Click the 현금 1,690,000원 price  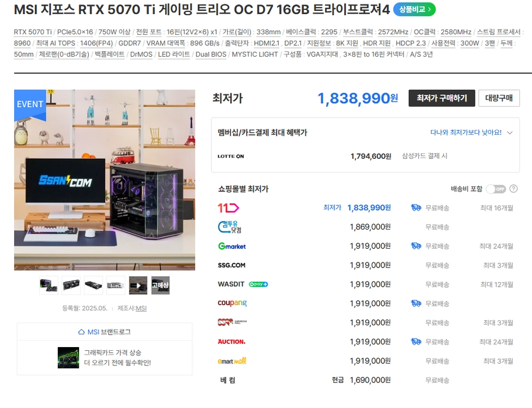pyautogui.click(x=362, y=380)
